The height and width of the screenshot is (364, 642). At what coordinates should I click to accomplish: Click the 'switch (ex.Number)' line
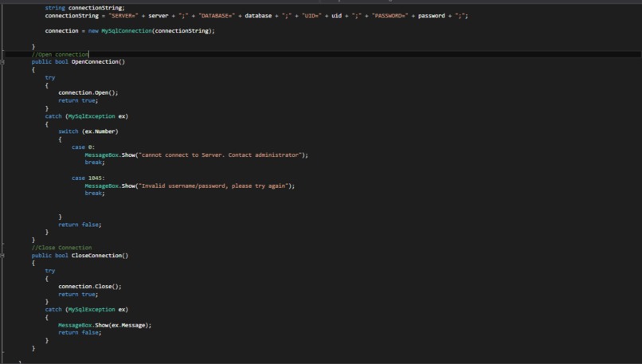(x=88, y=131)
